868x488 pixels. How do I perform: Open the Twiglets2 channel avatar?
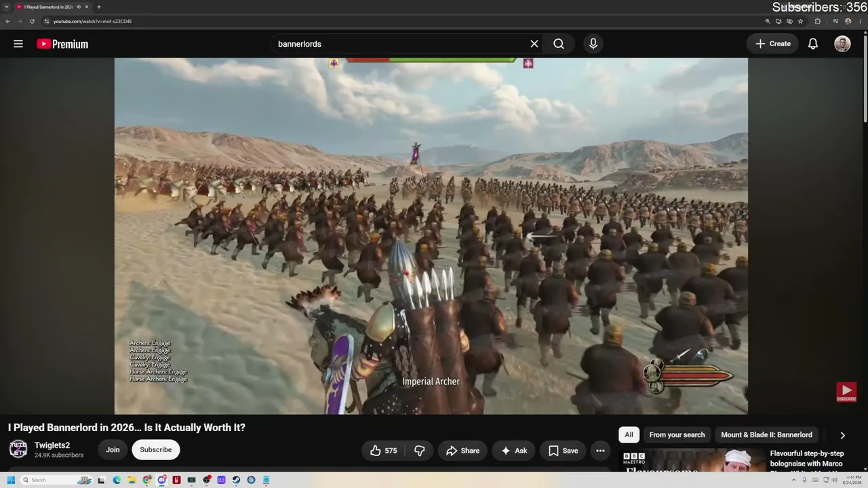(x=18, y=449)
